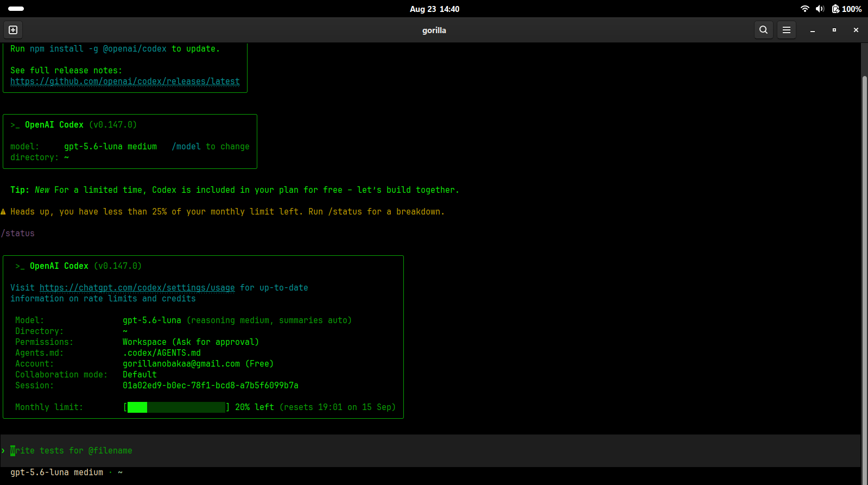This screenshot has width=868, height=485.
Task: Open the Codex releases latest GitHub link
Action: tap(125, 81)
